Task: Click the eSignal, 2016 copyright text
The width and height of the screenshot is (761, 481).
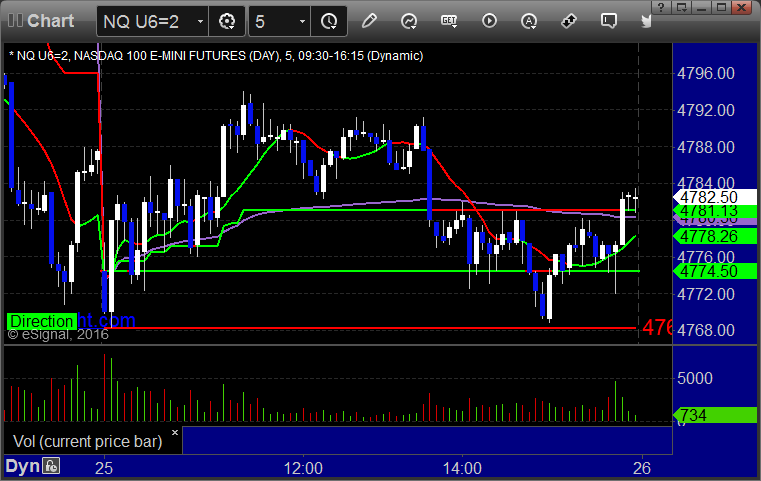Action: click(58, 334)
